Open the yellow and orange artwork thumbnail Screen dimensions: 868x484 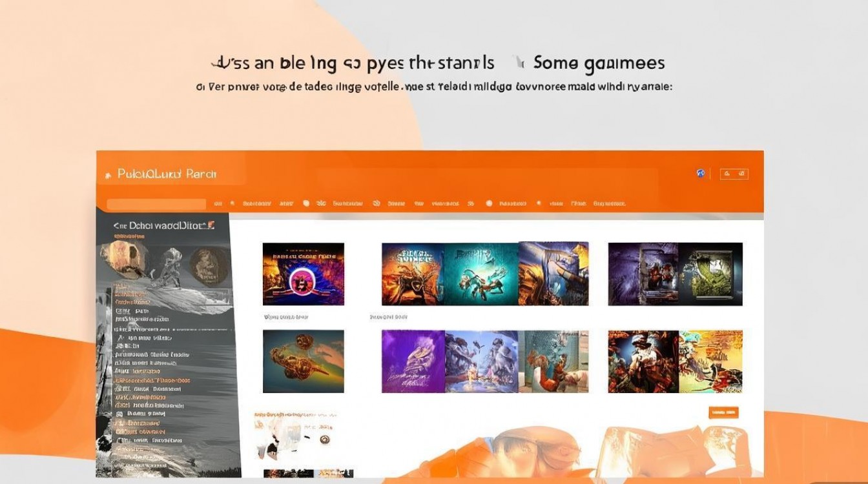710,361
